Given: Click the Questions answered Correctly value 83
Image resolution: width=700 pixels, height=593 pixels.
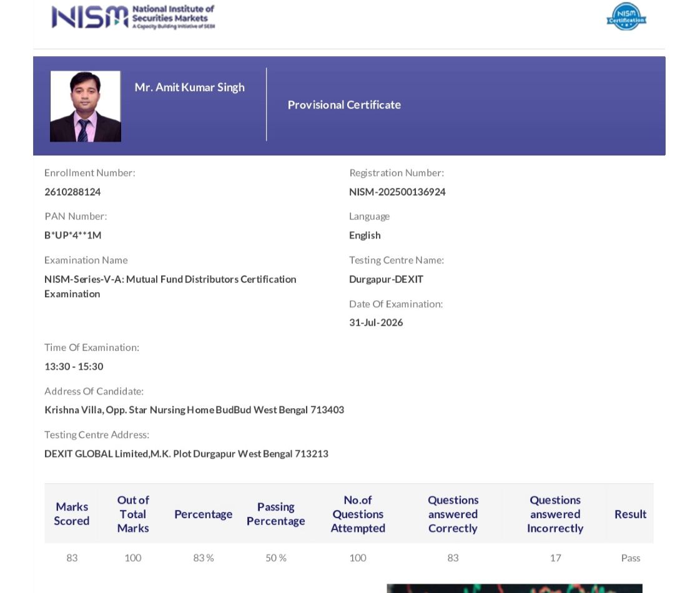Looking at the screenshot, I should (x=453, y=558).
